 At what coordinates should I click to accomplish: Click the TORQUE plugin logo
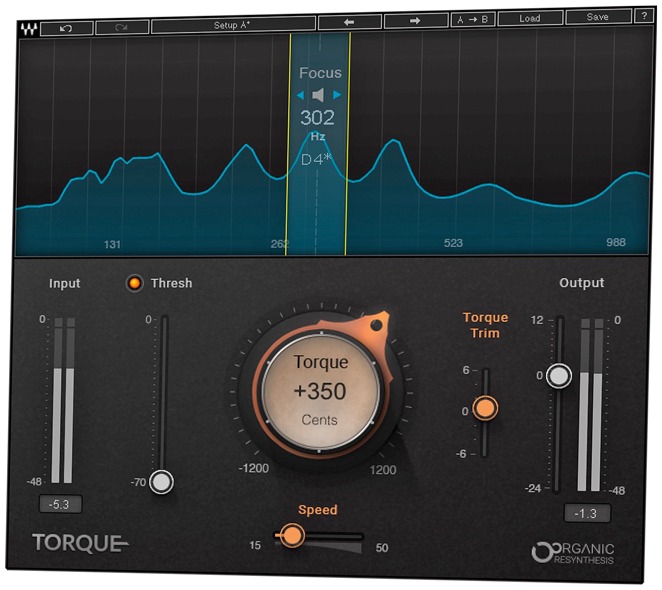coord(80,543)
